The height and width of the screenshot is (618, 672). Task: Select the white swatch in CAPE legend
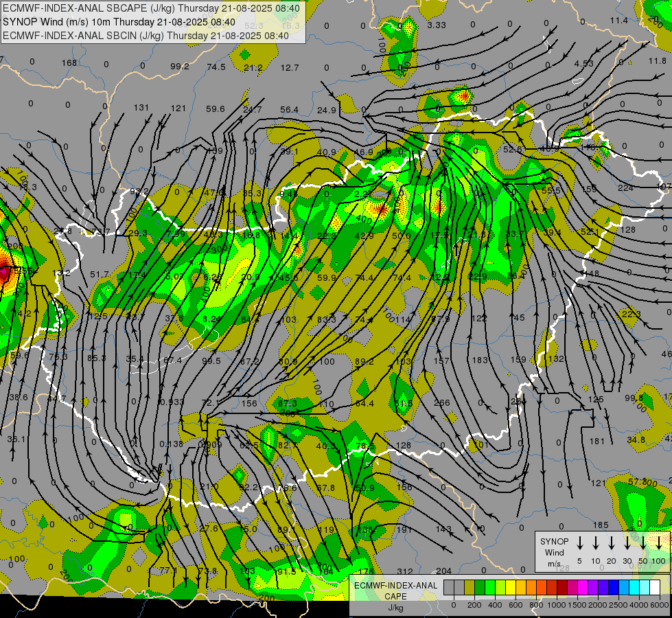tap(655, 588)
